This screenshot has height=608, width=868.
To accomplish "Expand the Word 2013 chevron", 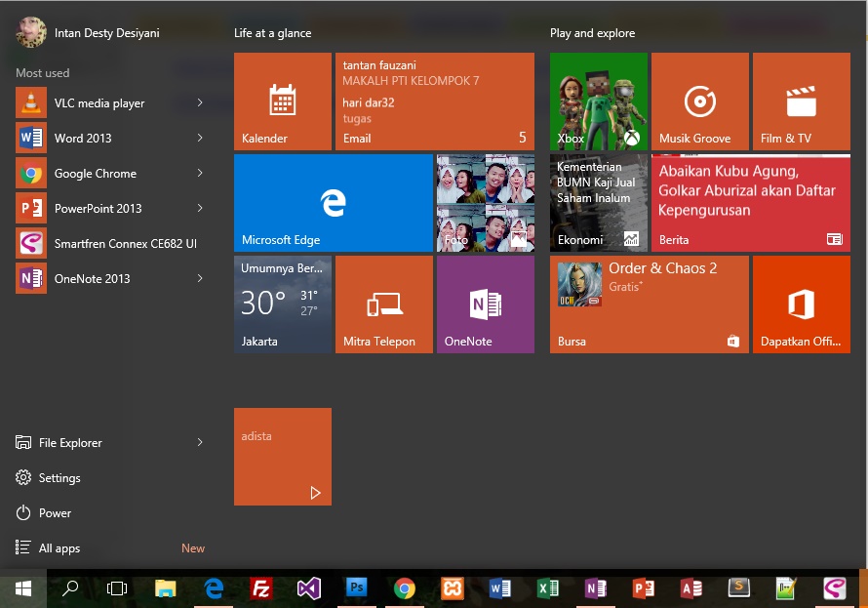I will tap(202, 138).
